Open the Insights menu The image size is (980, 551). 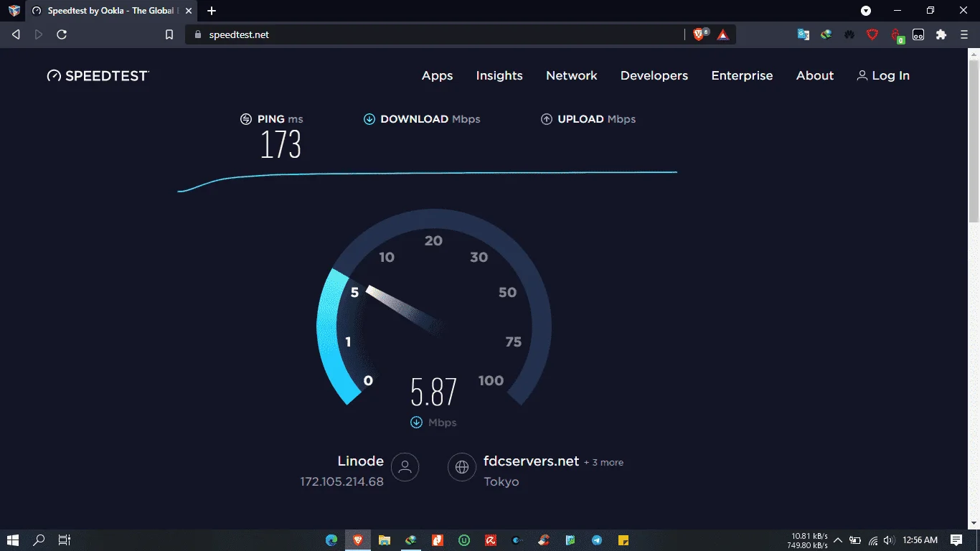(499, 76)
